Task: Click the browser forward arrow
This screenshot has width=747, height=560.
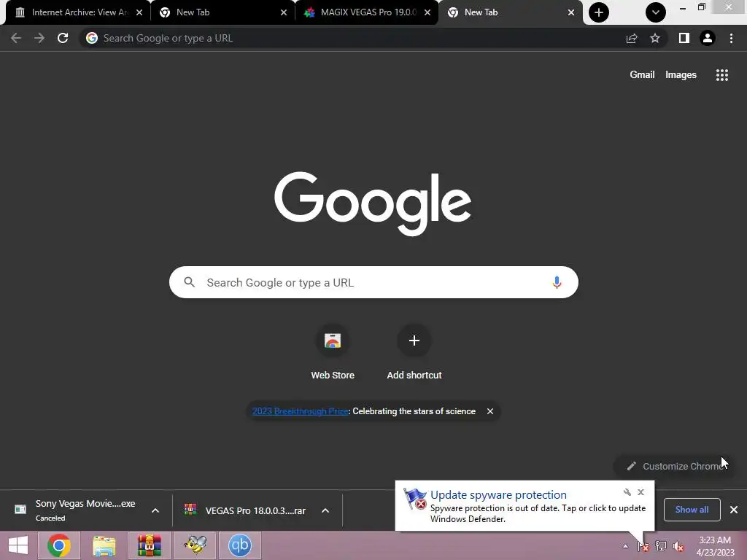Action: coord(39,38)
